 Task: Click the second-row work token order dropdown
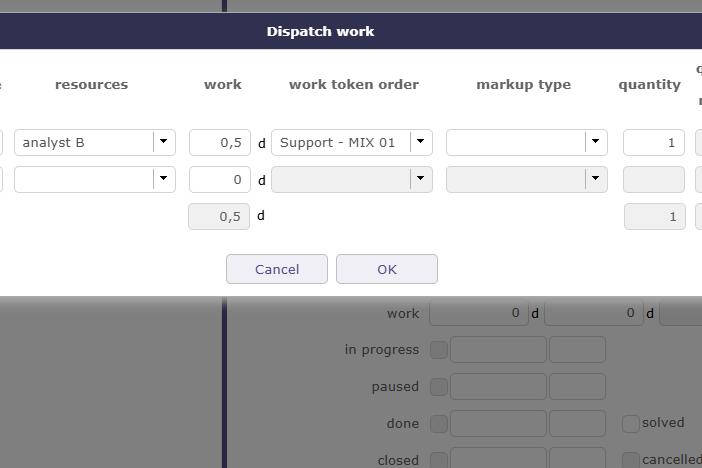pyautogui.click(x=351, y=179)
